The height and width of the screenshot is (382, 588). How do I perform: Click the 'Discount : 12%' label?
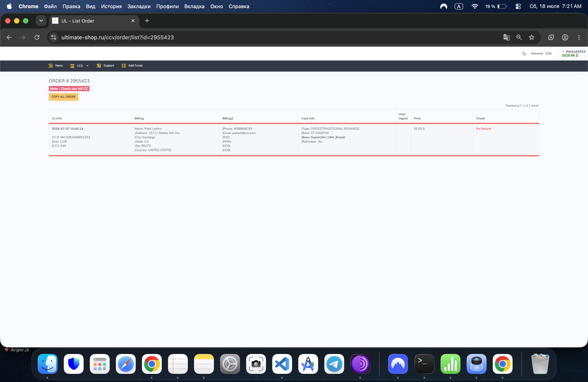click(x=541, y=53)
